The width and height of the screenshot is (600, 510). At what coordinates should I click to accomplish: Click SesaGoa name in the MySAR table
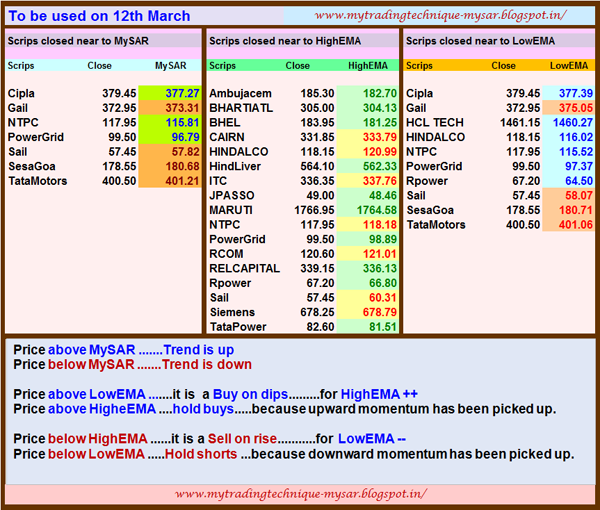coord(32,166)
